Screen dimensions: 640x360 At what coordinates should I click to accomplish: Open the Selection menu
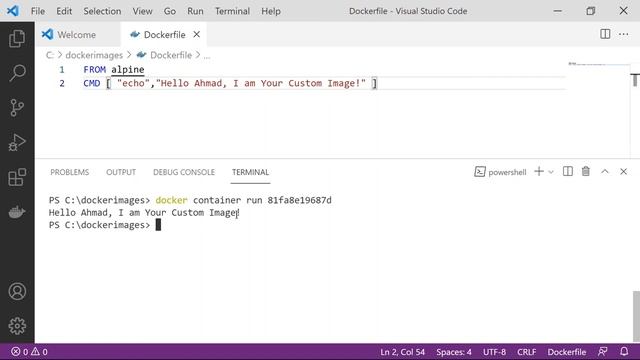click(102, 11)
